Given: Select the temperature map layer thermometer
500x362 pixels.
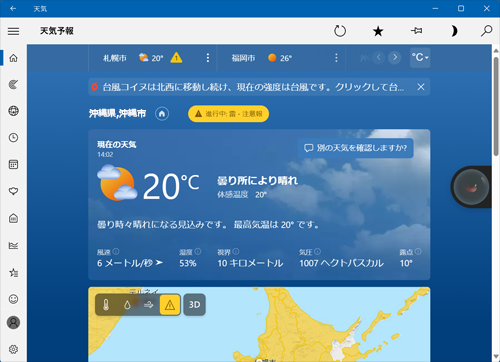Looking at the screenshot, I should click(106, 305).
